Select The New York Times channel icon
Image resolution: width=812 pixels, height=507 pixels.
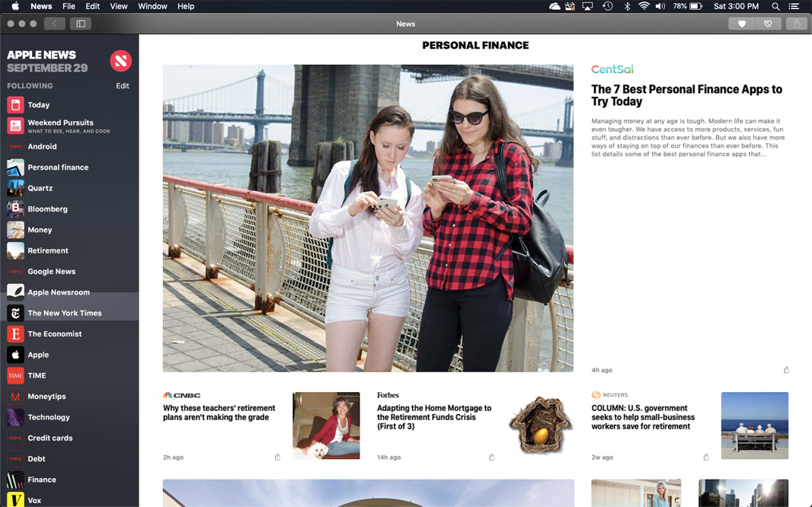pyautogui.click(x=15, y=313)
